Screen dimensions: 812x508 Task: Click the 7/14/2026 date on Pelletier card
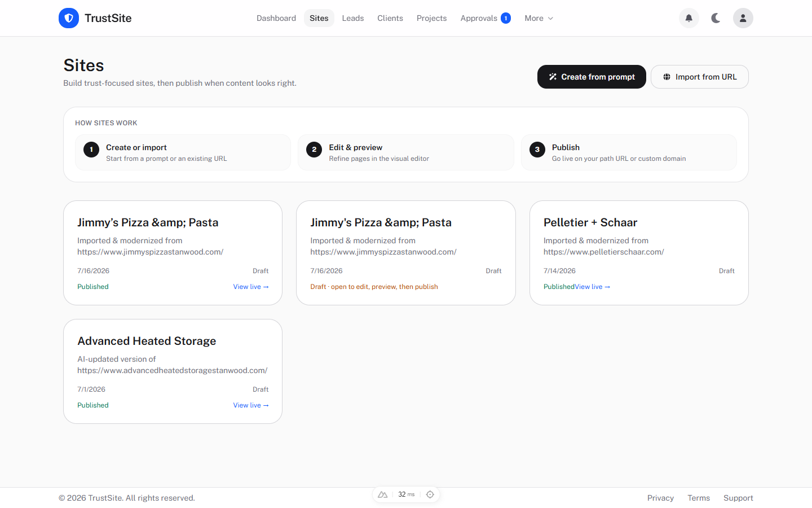pos(559,271)
